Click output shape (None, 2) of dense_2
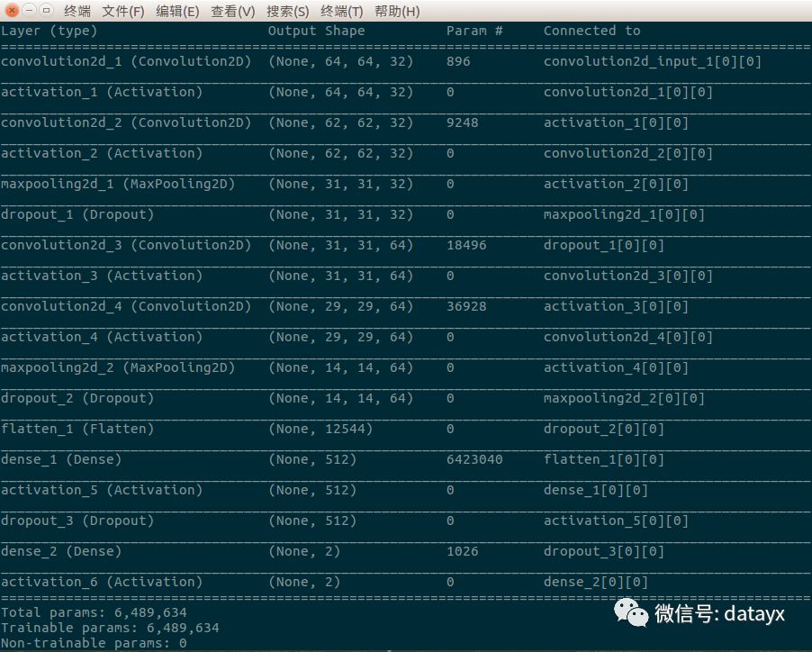 click(x=304, y=551)
